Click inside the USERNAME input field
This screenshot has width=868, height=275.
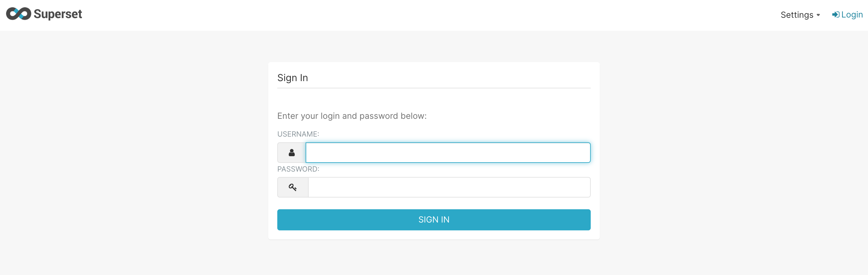[448, 153]
